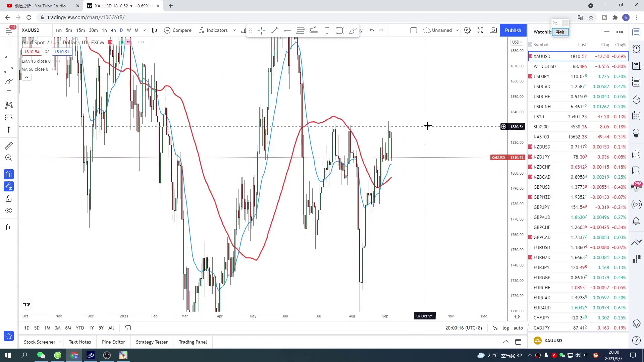The image size is (644, 362).
Task: Open the Alerts clock icon in right sidebar
Action: [636, 49]
